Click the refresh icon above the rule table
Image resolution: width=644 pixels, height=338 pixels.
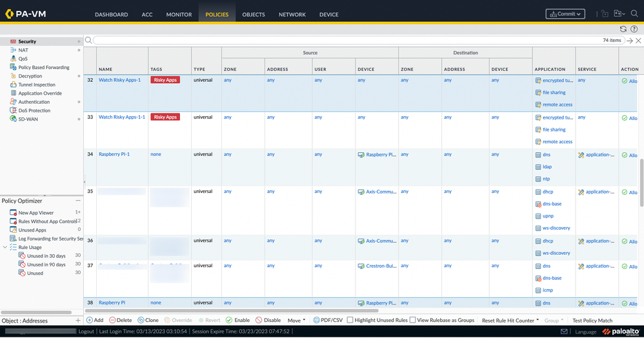click(623, 29)
